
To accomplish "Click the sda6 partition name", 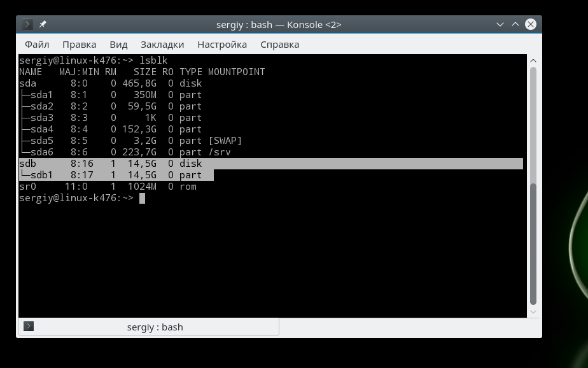I will click(41, 152).
